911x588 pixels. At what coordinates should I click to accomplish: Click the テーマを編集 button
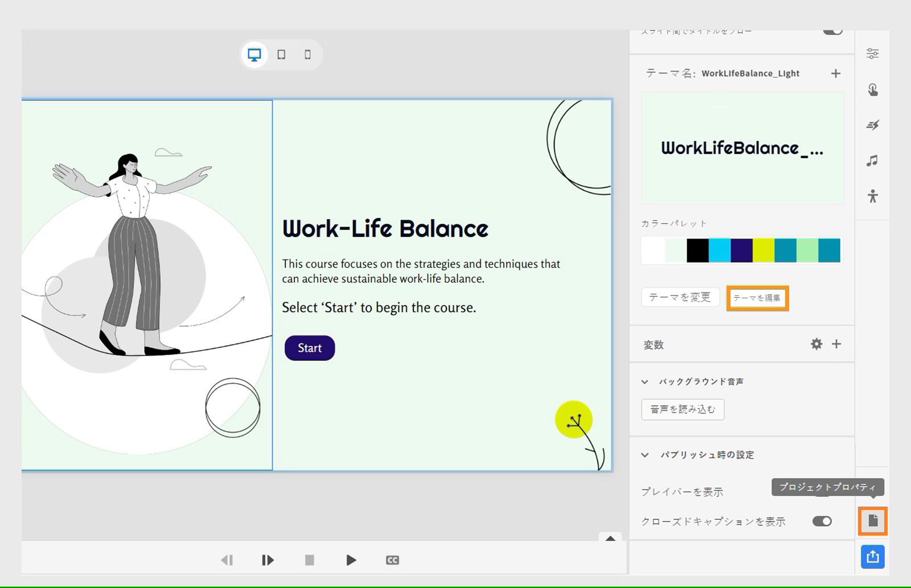(757, 298)
